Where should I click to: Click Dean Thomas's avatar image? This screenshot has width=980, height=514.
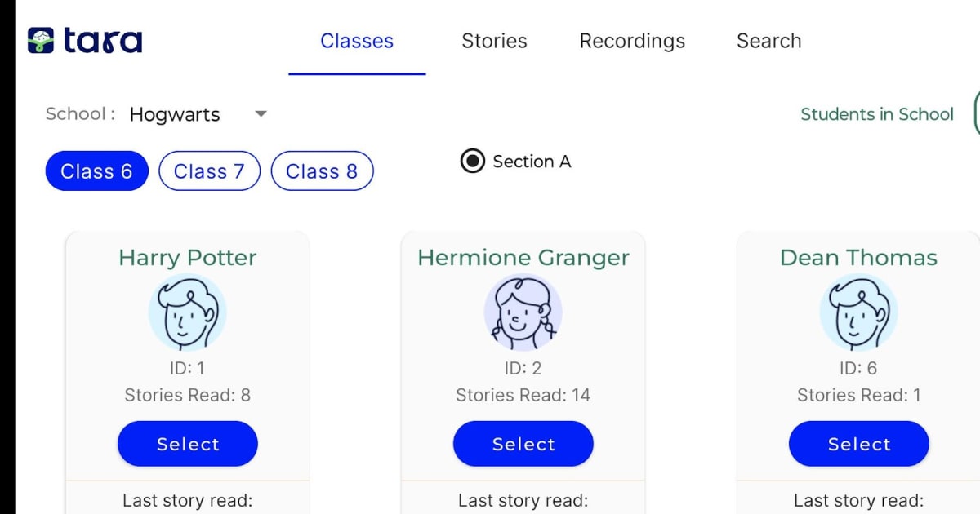pos(858,312)
